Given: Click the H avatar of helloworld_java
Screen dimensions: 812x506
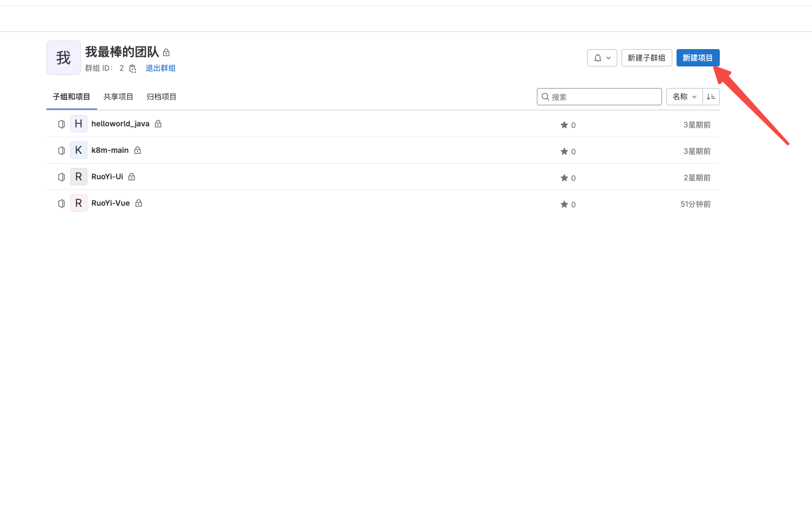Looking at the screenshot, I should coord(79,124).
